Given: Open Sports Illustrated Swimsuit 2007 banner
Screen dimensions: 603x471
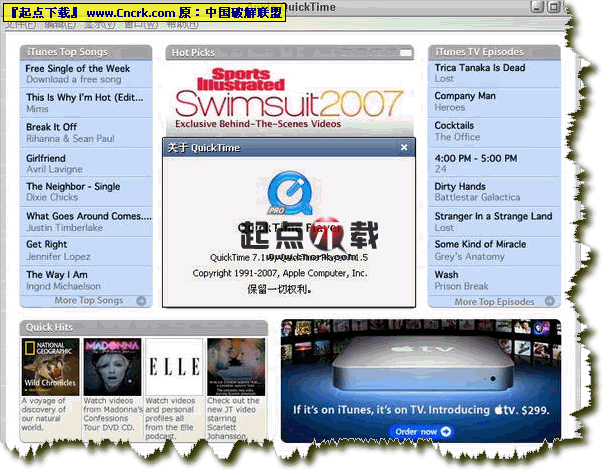Looking at the screenshot, I should coord(289,98).
